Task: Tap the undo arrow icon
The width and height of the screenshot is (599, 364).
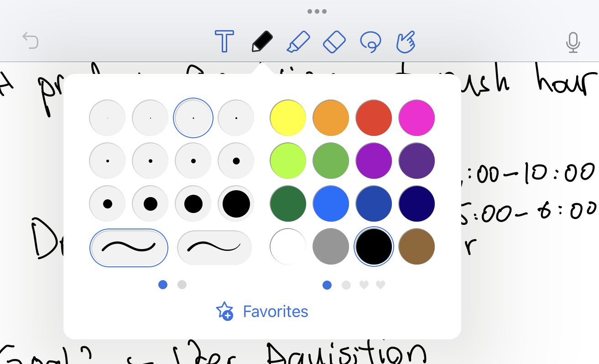Action: pyautogui.click(x=31, y=41)
